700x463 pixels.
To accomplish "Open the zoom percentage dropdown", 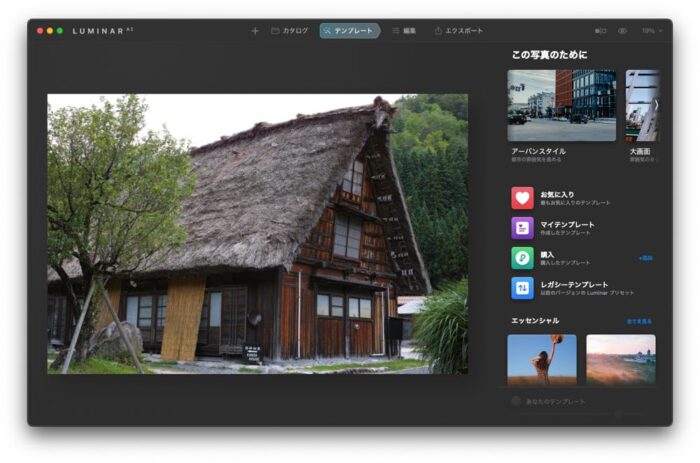I will pos(650,31).
